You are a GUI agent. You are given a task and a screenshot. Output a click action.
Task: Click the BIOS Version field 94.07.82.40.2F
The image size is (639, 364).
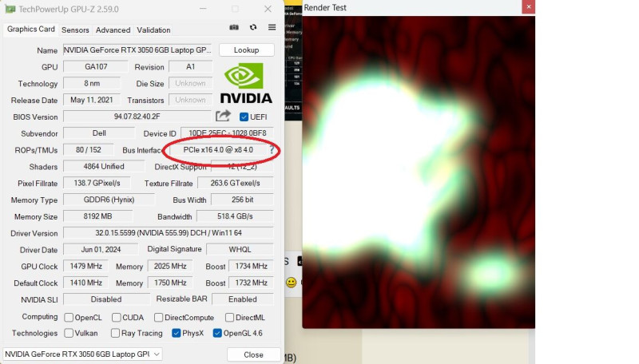137,117
